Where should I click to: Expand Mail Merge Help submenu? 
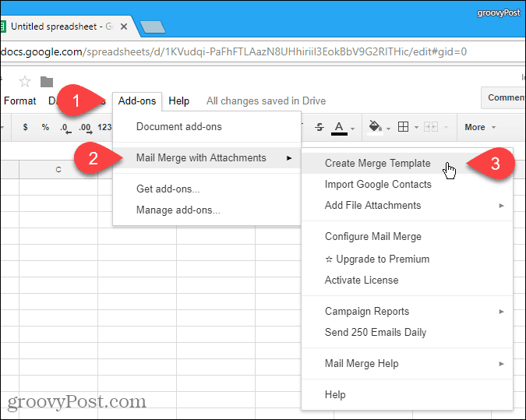click(408, 363)
